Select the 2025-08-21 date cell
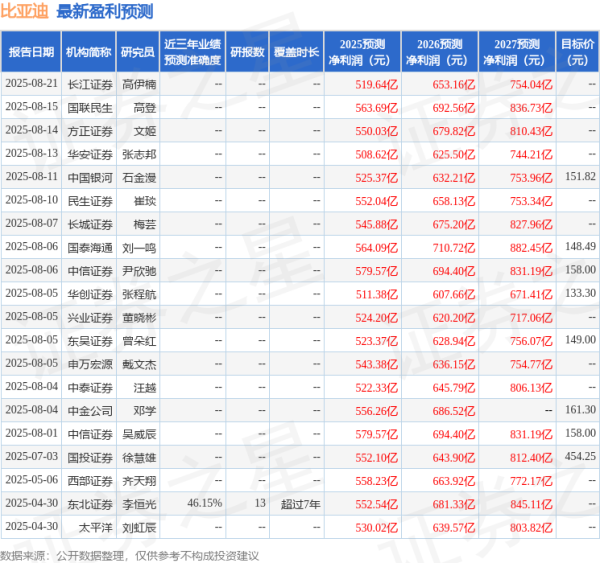This screenshot has height=563, width=600. [31, 83]
